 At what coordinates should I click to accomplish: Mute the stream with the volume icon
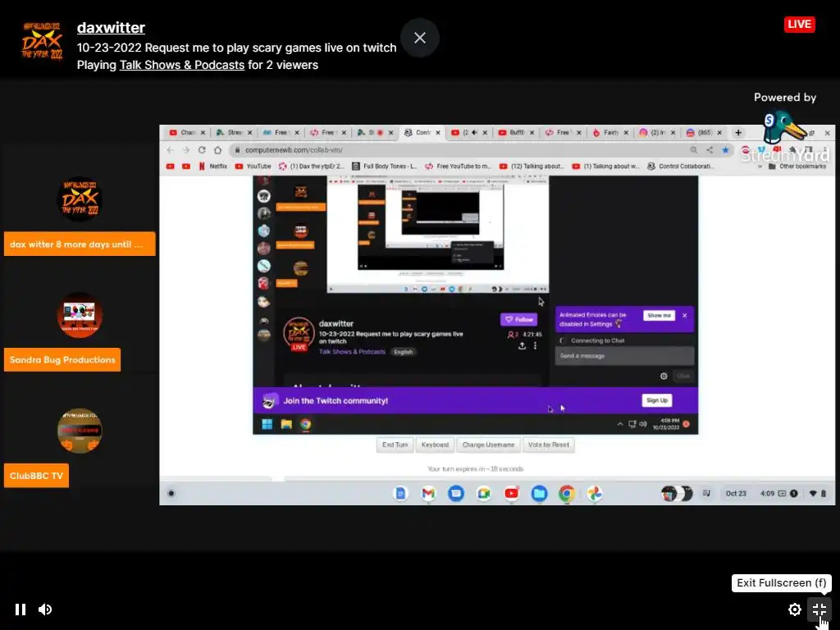click(45, 609)
